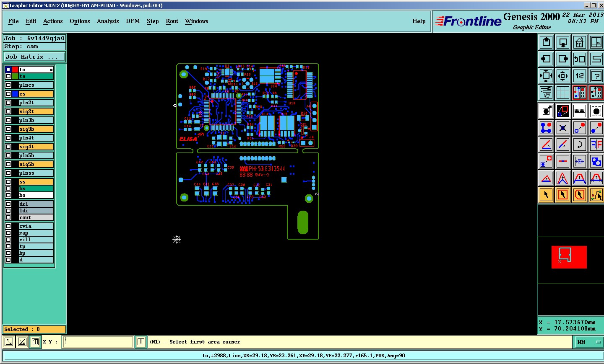Click the home view icon
This screenshot has width=604, height=364.
pyautogui.click(x=580, y=42)
